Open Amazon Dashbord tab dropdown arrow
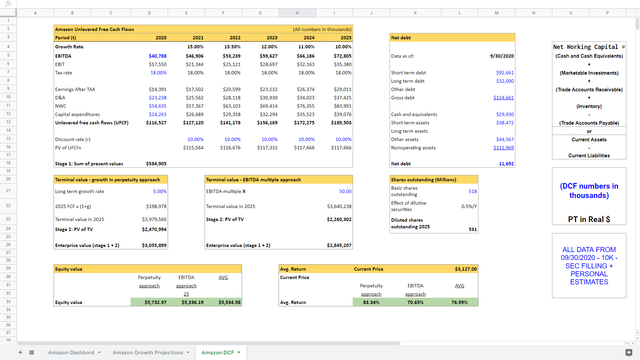640x360 pixels. [99, 352]
